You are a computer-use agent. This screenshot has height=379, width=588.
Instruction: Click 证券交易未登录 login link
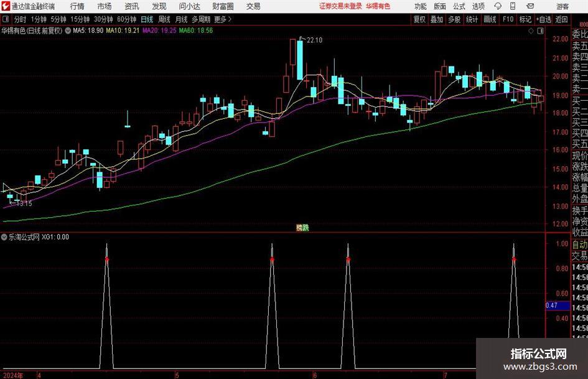pyautogui.click(x=340, y=6)
